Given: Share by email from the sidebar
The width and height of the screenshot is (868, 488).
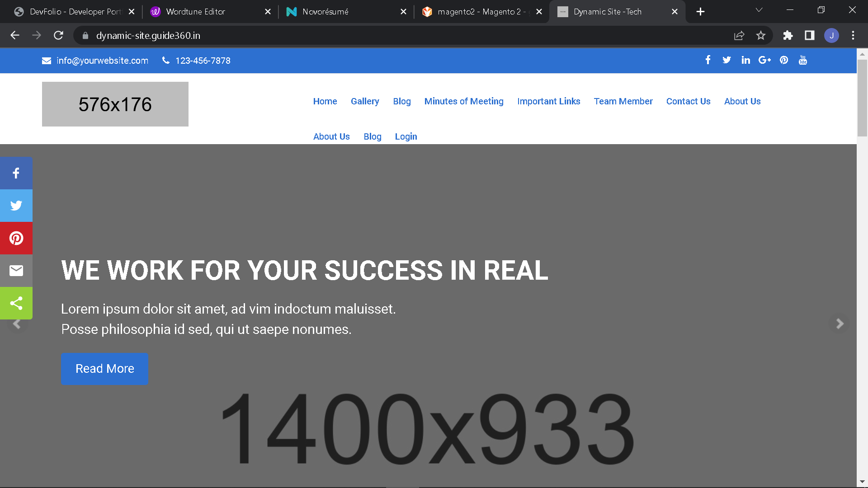Looking at the screenshot, I should (x=16, y=271).
